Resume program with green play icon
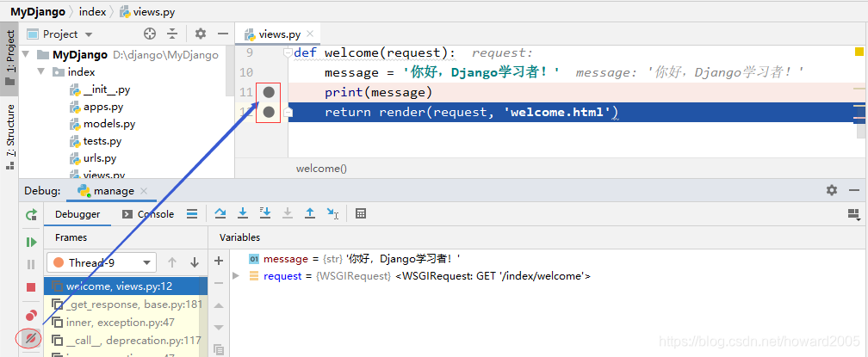The height and width of the screenshot is (357, 868). tap(32, 242)
